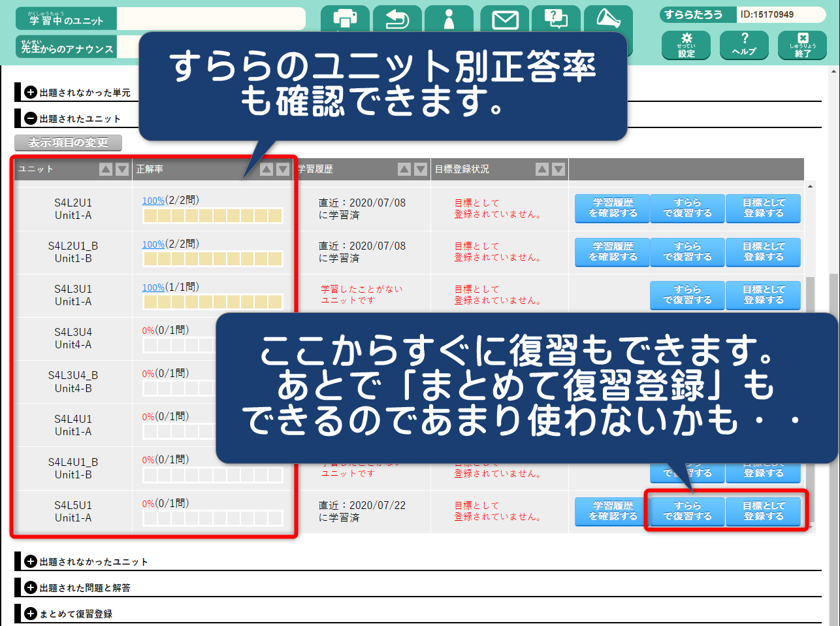
Task: Click the megaphone icon in toolbar
Action: pos(608,19)
